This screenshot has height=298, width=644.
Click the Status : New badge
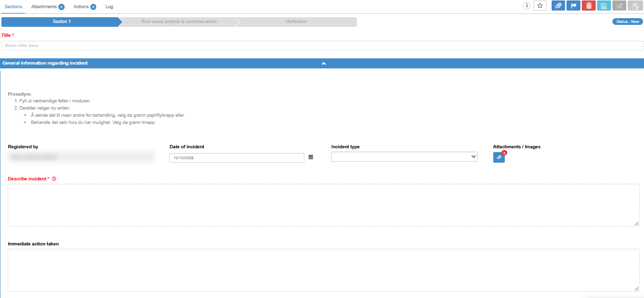point(628,22)
